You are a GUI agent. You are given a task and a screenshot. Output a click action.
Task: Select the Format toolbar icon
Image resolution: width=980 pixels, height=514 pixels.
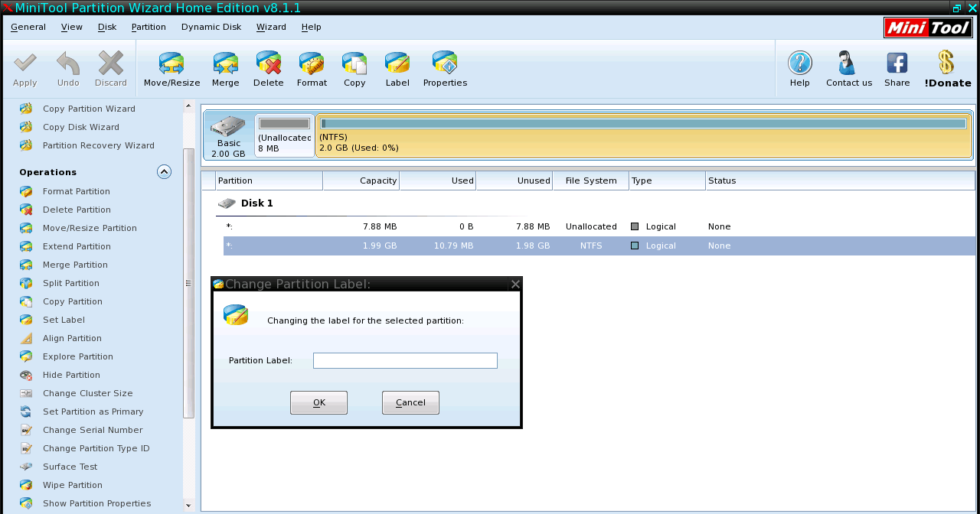[312, 64]
